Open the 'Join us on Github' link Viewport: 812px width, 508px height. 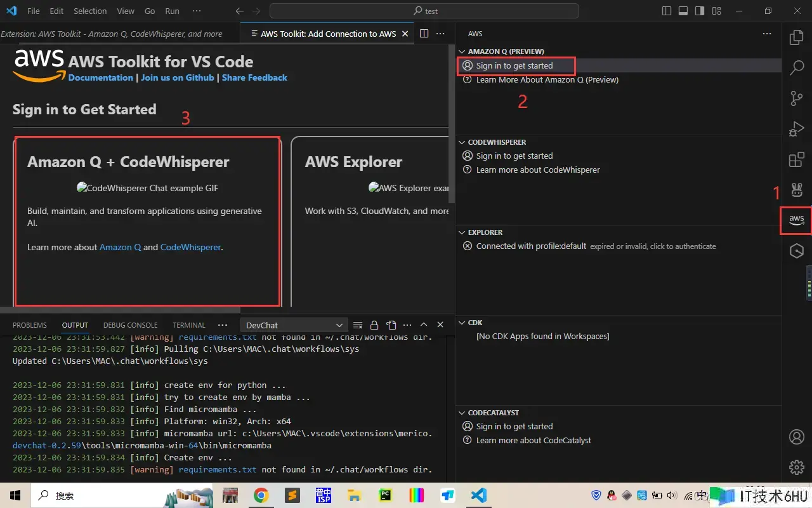[178, 77]
